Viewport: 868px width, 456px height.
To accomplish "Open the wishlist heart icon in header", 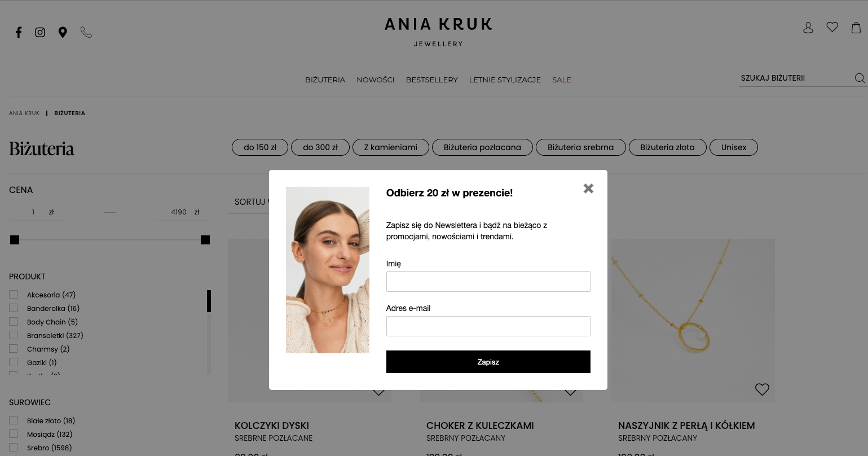I will point(832,27).
